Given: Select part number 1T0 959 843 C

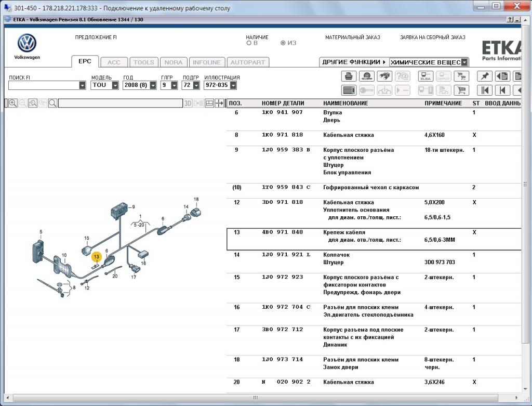Looking at the screenshot, I should [x=286, y=187].
